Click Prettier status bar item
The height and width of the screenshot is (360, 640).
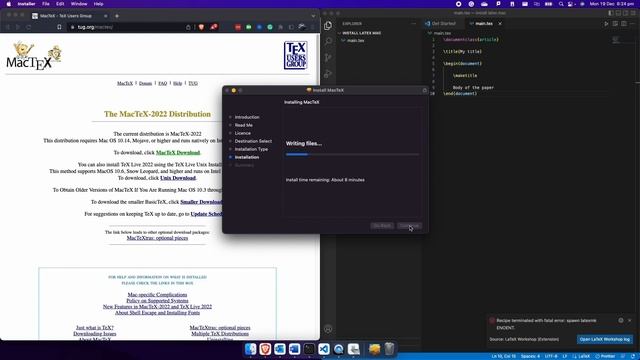coord(605,356)
